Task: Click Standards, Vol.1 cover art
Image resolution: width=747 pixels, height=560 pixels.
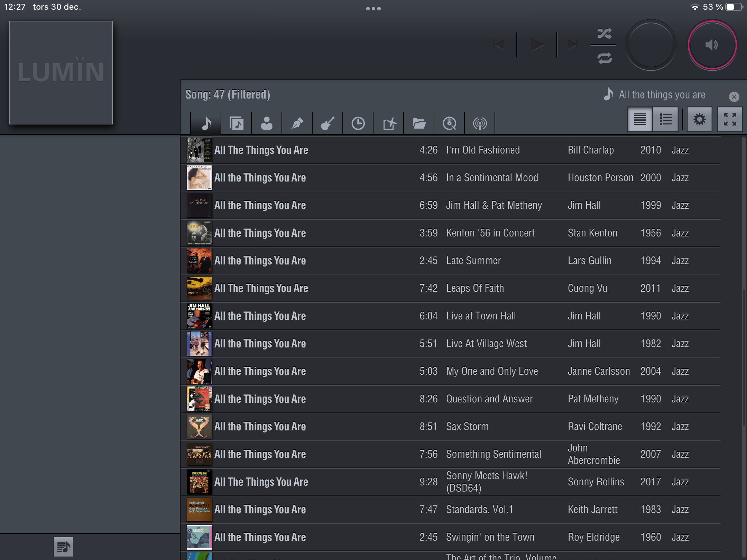Action: point(199,510)
